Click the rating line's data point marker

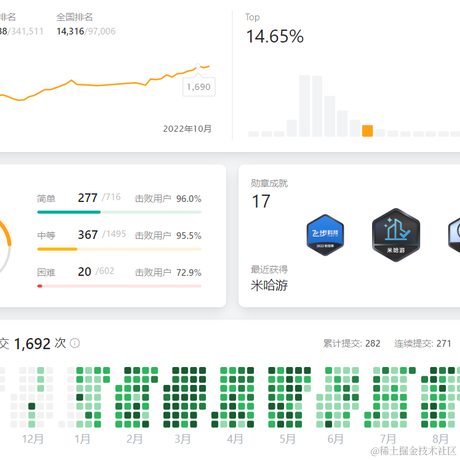198,66
